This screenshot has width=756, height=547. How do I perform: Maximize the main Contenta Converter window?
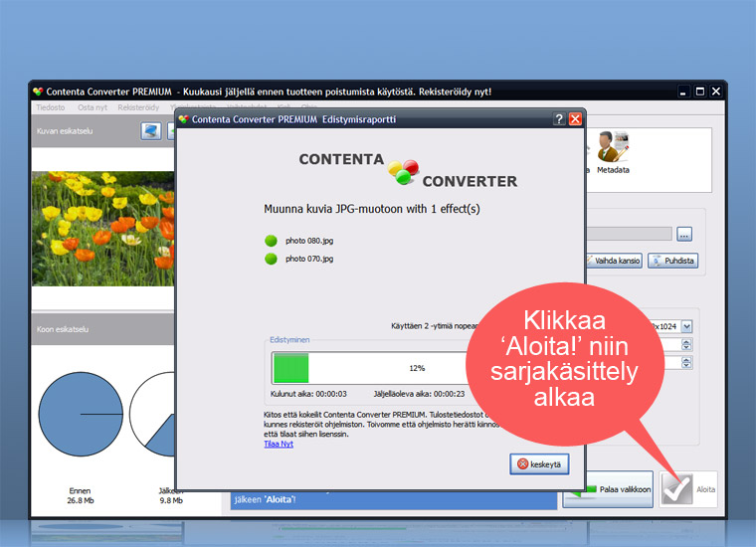click(699, 91)
